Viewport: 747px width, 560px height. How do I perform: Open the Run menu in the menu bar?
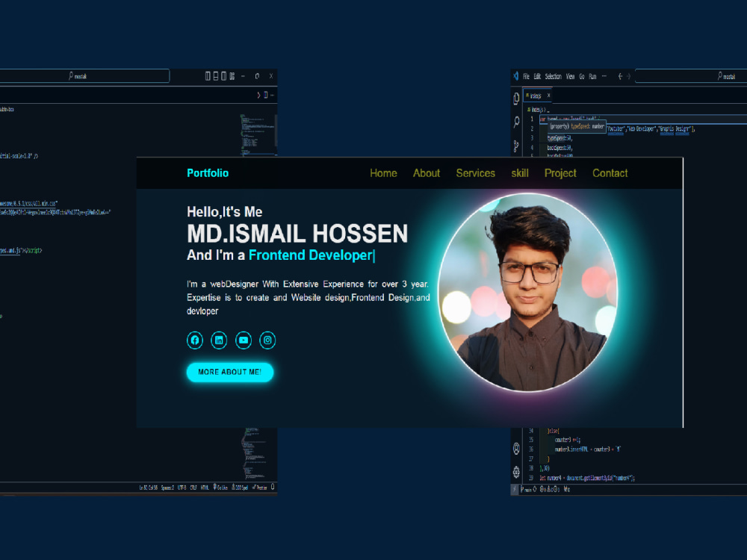(x=592, y=75)
